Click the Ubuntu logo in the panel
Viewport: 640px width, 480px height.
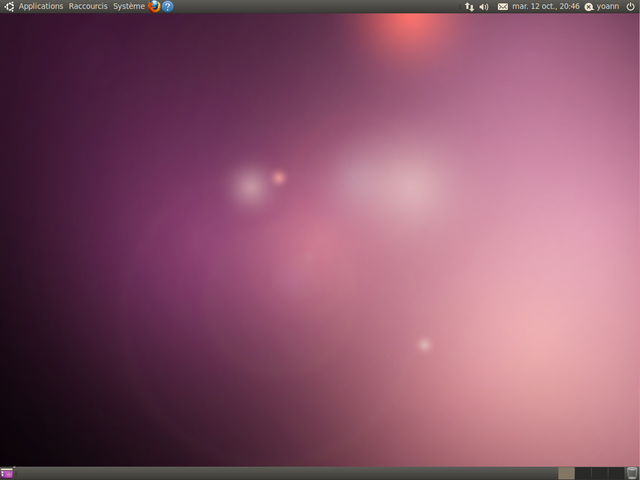click(9, 7)
